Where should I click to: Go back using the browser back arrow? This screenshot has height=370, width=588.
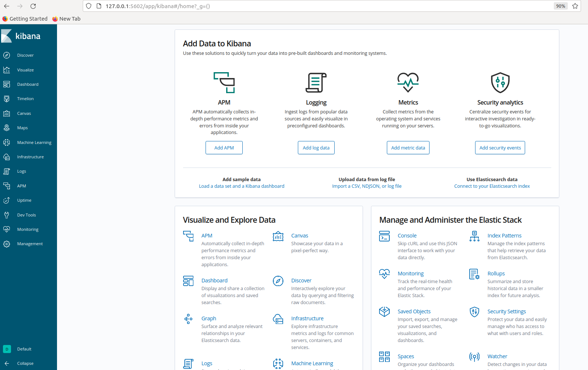7,6
